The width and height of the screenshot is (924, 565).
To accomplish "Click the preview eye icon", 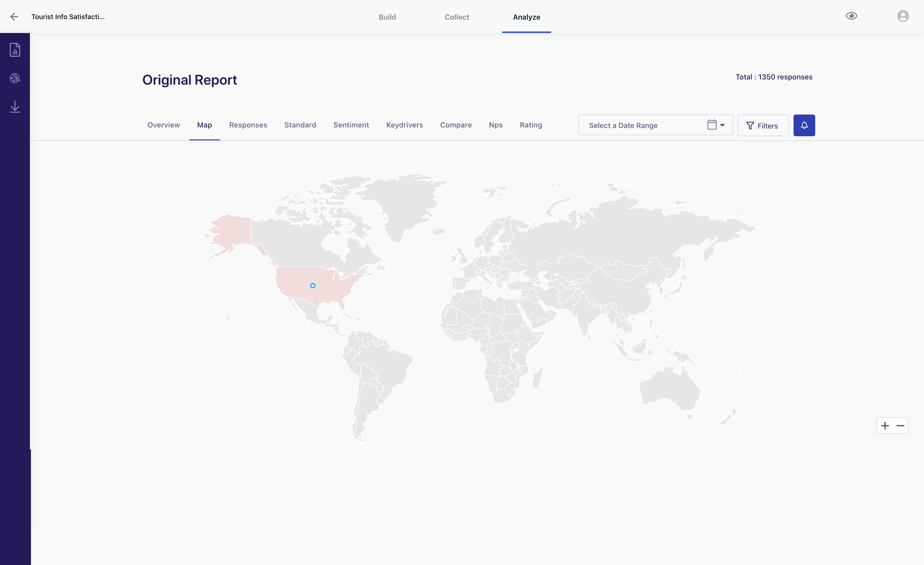I will [851, 16].
